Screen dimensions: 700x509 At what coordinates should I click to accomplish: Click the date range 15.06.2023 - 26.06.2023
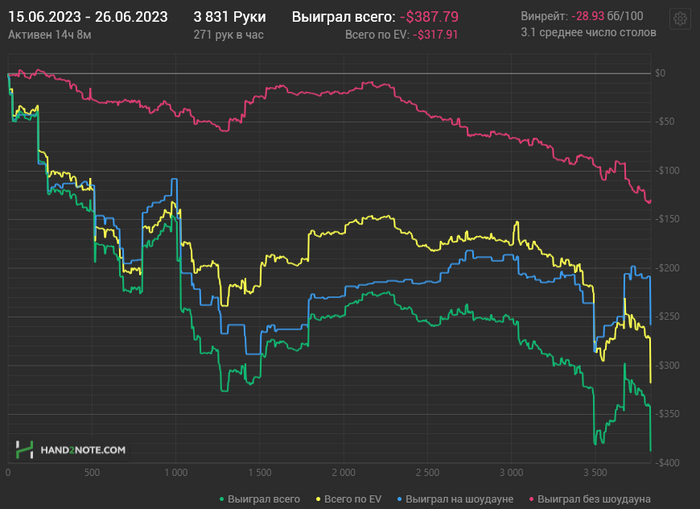(x=88, y=17)
